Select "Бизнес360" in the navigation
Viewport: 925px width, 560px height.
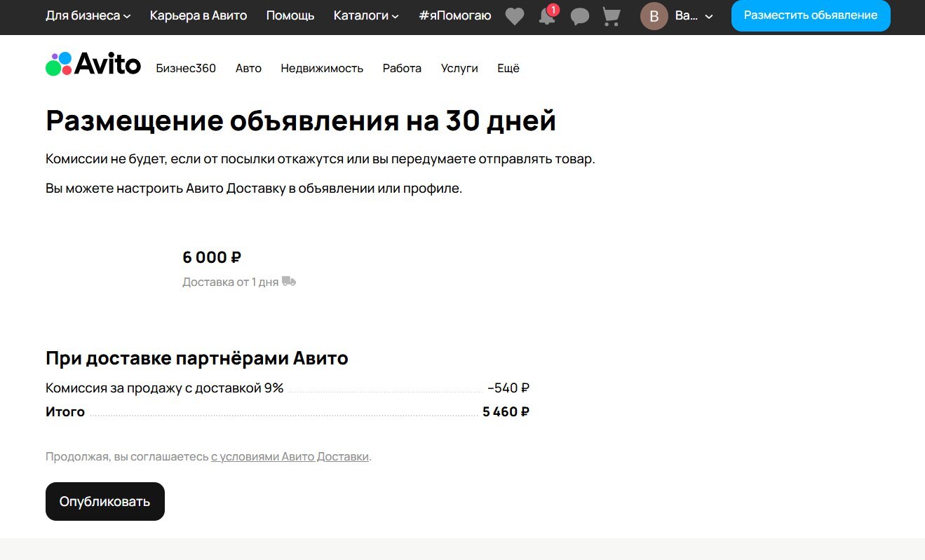coord(186,68)
